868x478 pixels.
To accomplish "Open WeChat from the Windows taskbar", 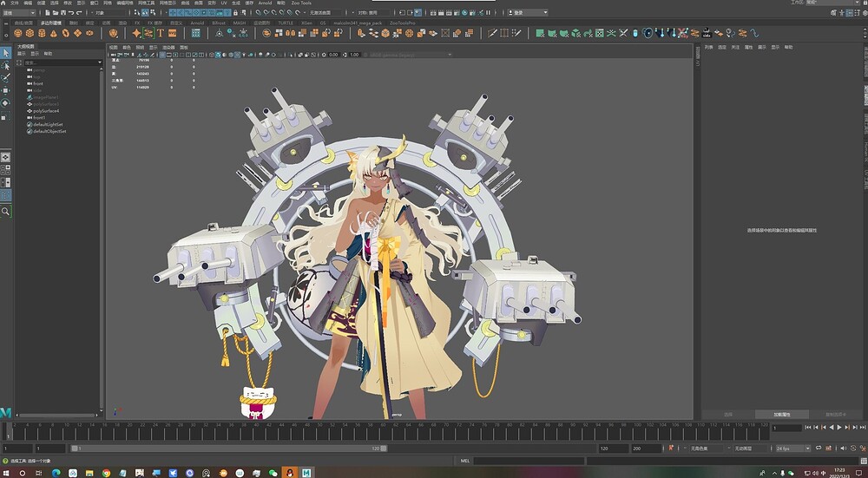I will pos(273,473).
